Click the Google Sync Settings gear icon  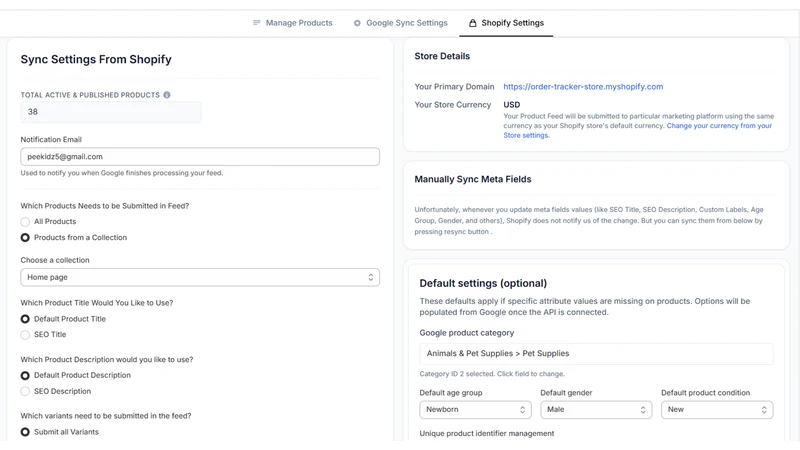tap(357, 23)
